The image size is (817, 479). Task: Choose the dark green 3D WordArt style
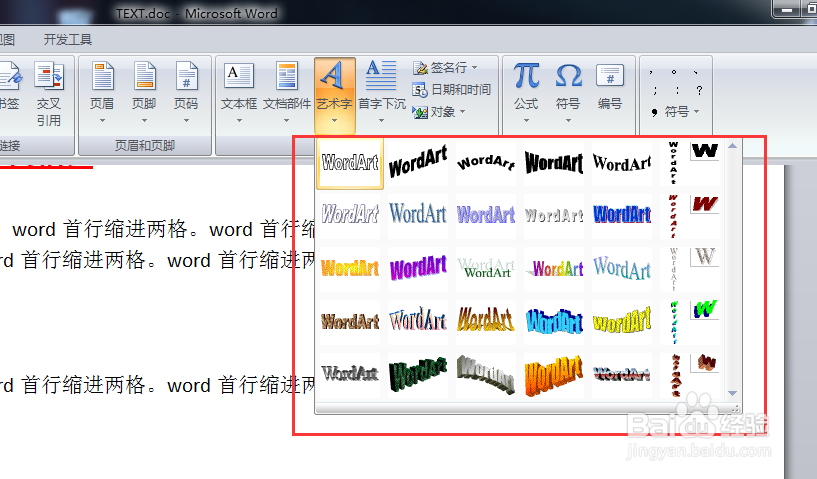pyautogui.click(x=418, y=375)
